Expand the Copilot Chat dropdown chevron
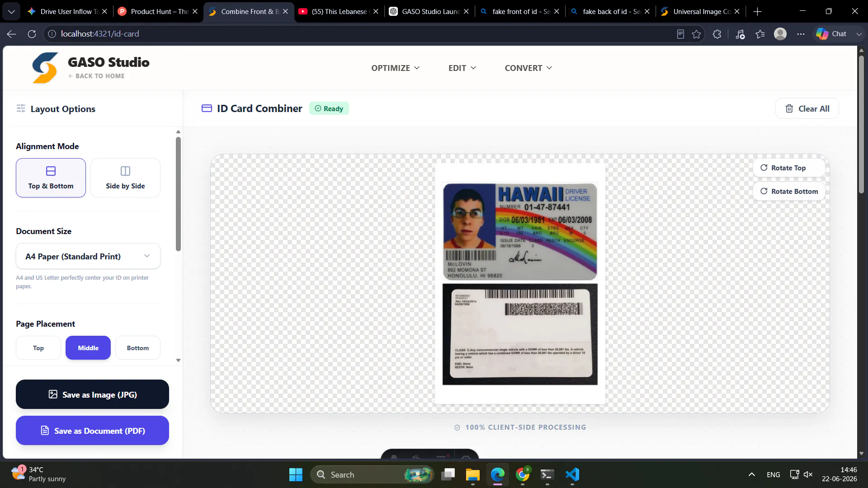The height and width of the screenshot is (488, 868). (859, 34)
